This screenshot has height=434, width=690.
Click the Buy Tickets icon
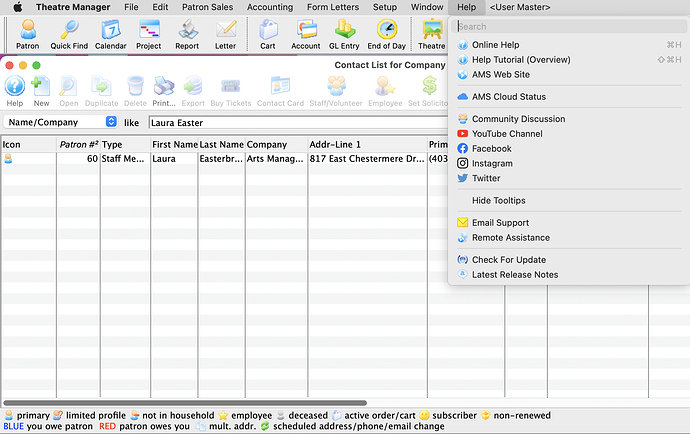[231, 91]
